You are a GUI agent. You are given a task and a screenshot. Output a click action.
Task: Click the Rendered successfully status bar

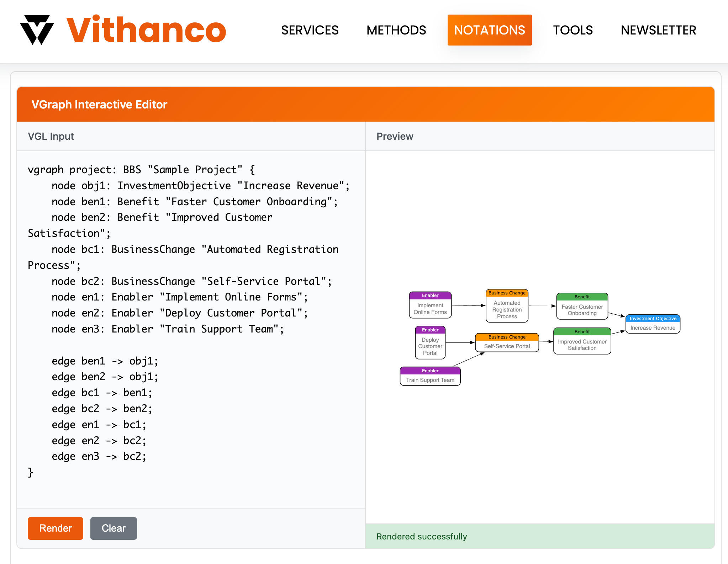click(539, 536)
